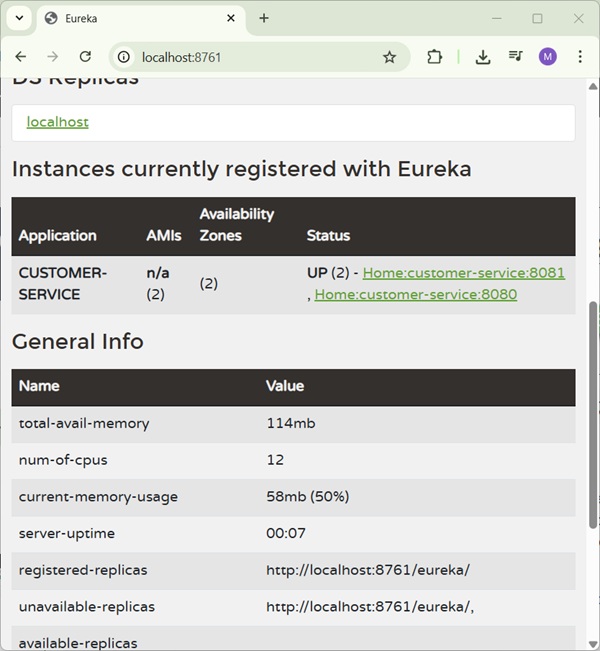
Task: Open the profile avatar M
Action: [547, 57]
